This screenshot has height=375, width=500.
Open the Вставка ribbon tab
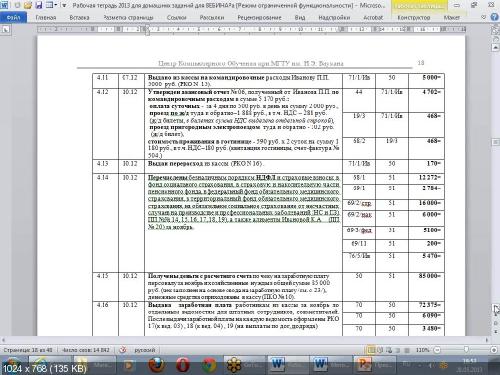[x=79, y=17]
